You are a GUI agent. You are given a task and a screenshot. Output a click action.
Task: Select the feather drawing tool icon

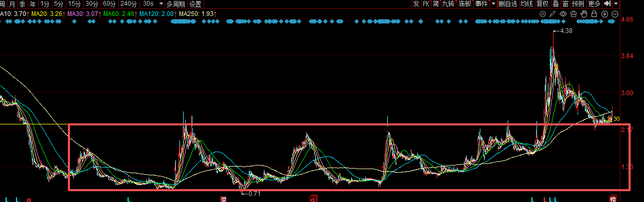pos(553,14)
